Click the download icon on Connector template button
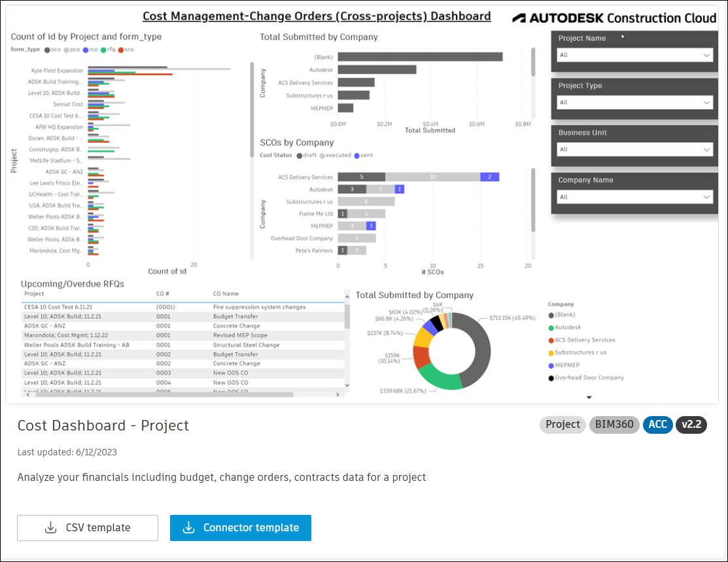Image resolution: width=728 pixels, height=562 pixels. point(188,527)
